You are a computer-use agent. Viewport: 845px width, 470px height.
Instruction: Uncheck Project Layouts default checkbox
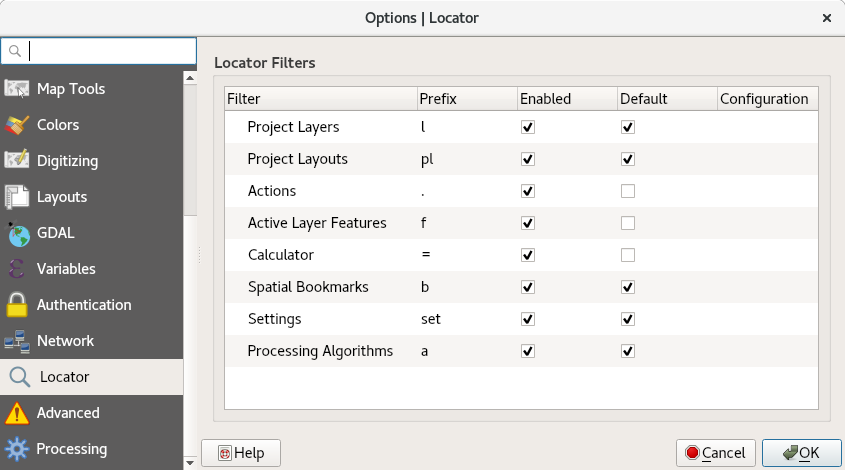628,159
